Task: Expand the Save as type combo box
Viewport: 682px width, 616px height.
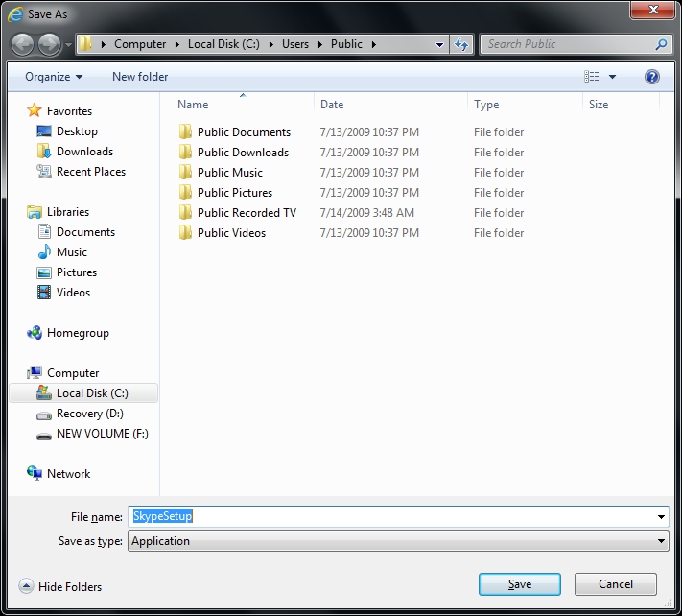Action: pyautogui.click(x=398, y=541)
